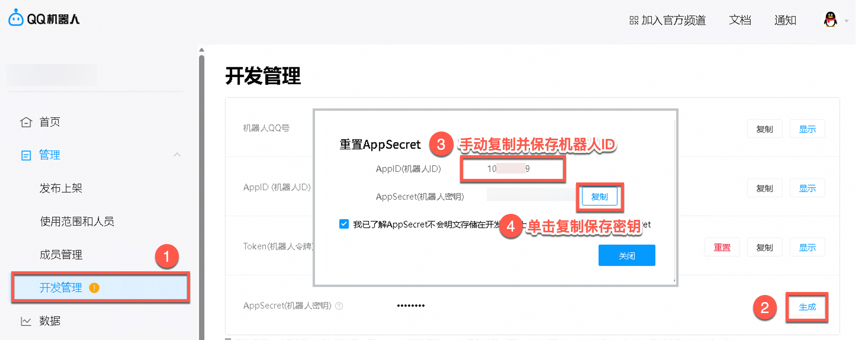The image size is (868, 340).
Task: Click the help question mark beside AppSecret
Action: pos(339,306)
